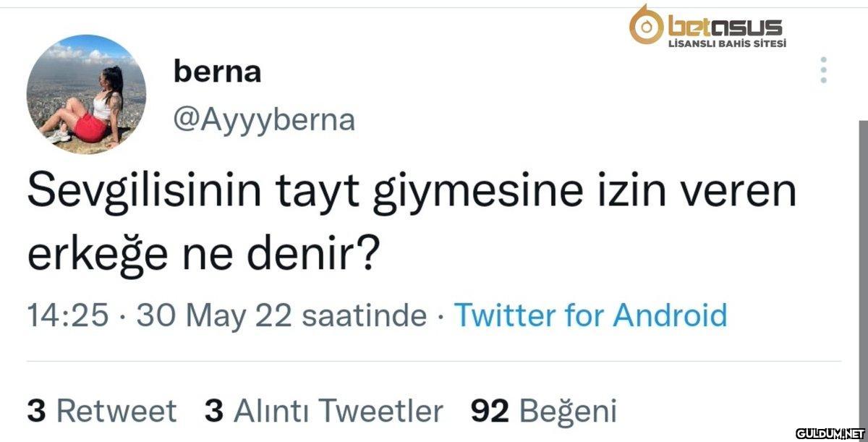
Task: Click the word saatinde
Action: coord(364,316)
